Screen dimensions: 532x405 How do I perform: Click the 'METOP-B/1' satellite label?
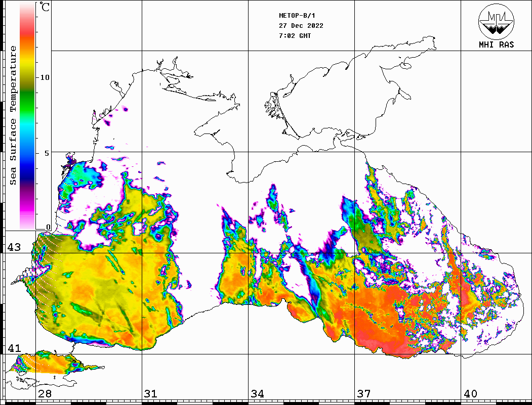pos(297,16)
